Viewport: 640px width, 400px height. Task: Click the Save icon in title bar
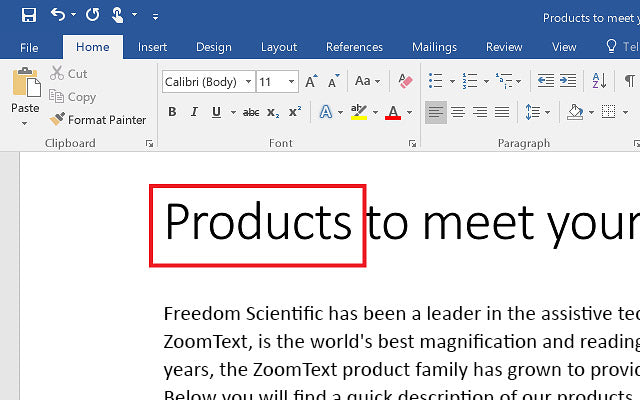(x=28, y=15)
